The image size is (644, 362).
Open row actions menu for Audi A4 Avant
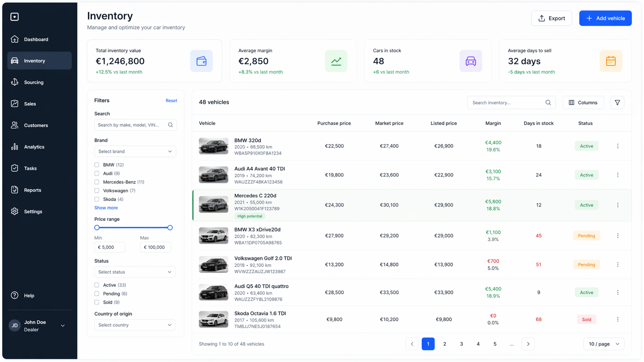[618, 175]
